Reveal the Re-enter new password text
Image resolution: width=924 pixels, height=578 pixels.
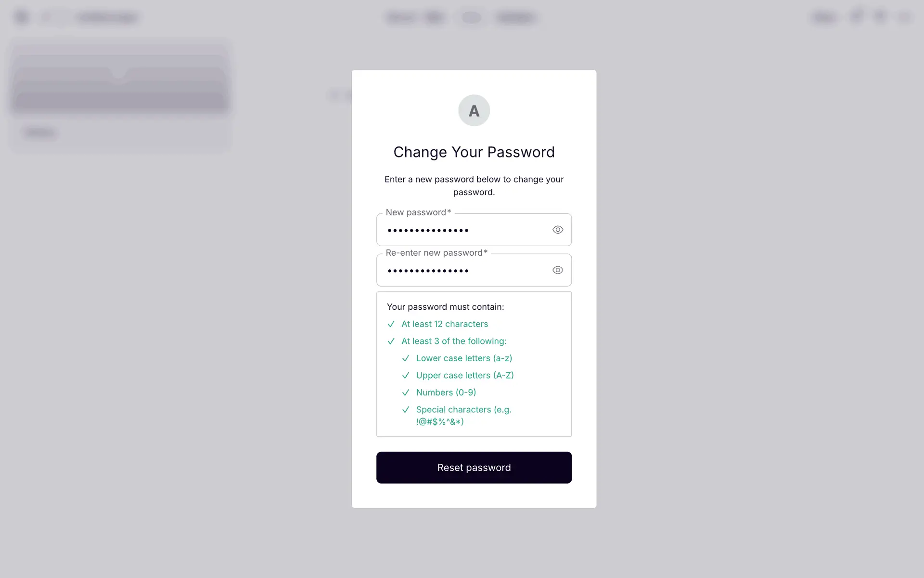pyautogui.click(x=557, y=270)
